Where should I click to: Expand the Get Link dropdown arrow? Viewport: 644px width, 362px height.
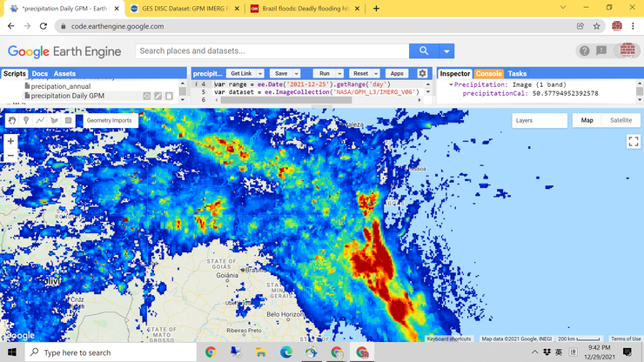(x=259, y=74)
